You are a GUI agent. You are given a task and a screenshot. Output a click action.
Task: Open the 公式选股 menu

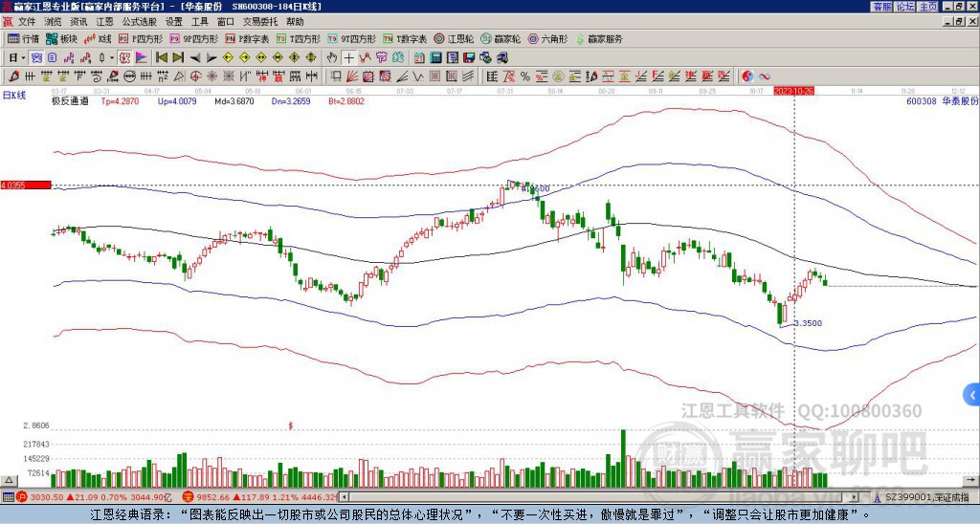[140, 22]
